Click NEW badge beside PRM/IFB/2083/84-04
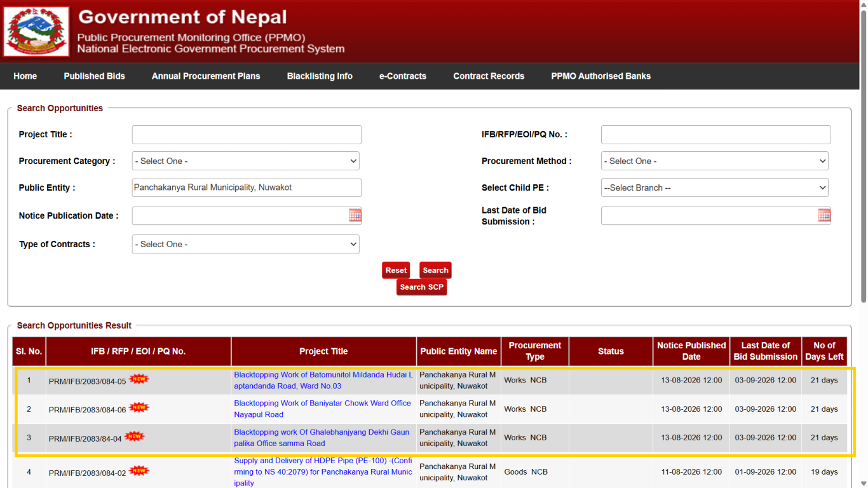868x488 pixels. [134, 437]
